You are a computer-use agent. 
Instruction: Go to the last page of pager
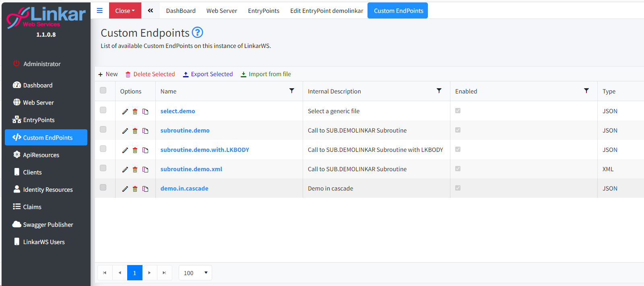tap(164, 273)
